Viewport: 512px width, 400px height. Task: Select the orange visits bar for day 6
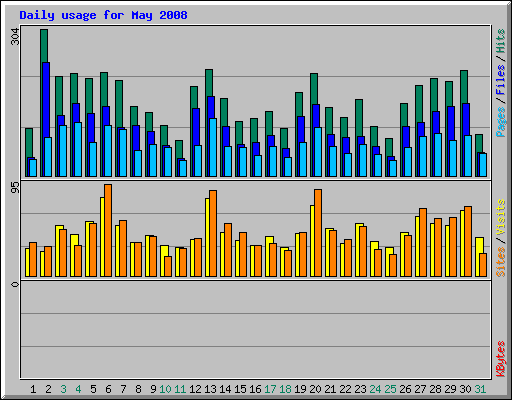tap(108, 230)
